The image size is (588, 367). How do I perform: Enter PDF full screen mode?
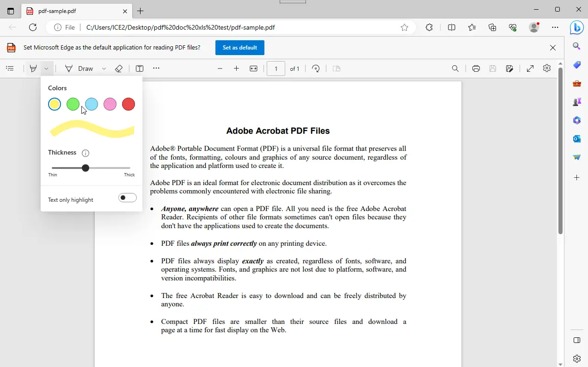pos(530,68)
